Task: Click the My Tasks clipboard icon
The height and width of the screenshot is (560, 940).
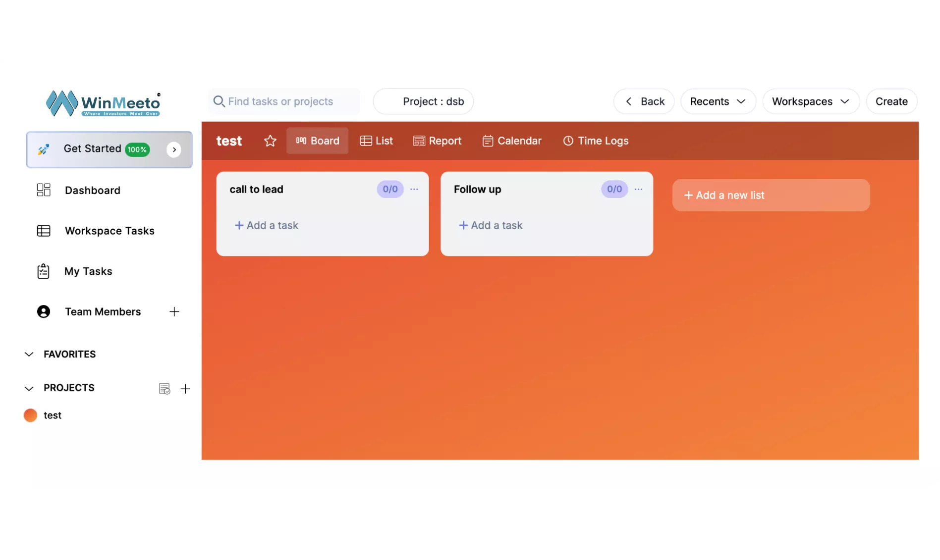Action: click(44, 271)
